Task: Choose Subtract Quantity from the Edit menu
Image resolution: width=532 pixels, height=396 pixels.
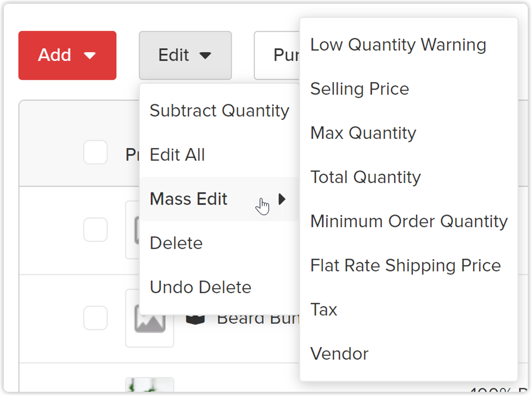Action: [219, 111]
